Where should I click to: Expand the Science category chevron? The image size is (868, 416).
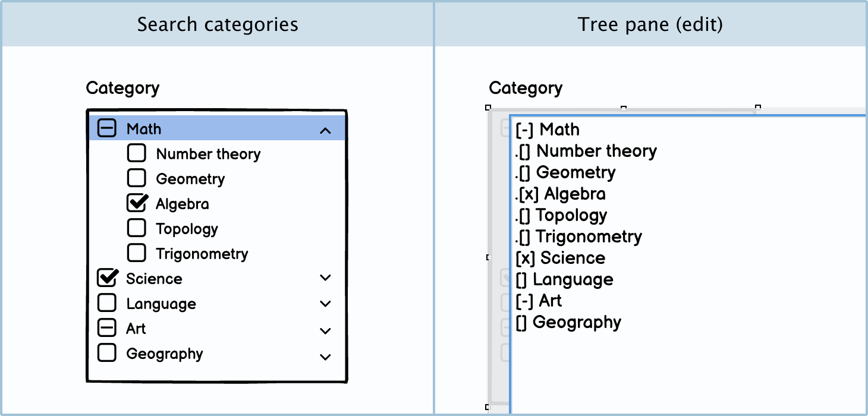coord(325,278)
